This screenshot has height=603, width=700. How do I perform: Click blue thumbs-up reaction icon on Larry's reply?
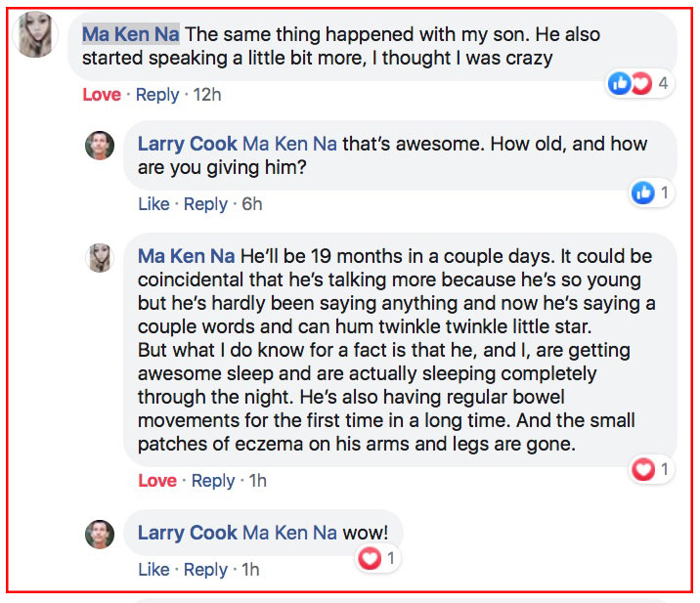(643, 194)
